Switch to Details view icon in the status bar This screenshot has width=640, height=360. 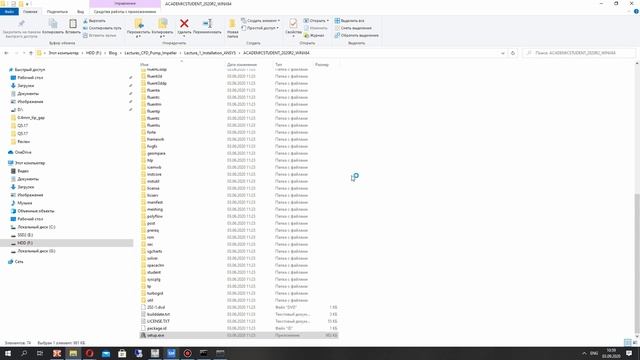pos(627,342)
